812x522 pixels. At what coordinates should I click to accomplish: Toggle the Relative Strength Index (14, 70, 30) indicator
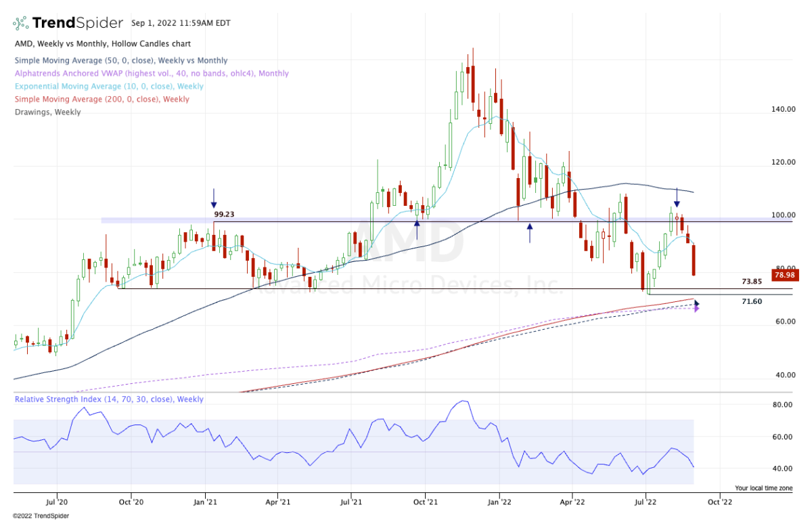tap(109, 399)
